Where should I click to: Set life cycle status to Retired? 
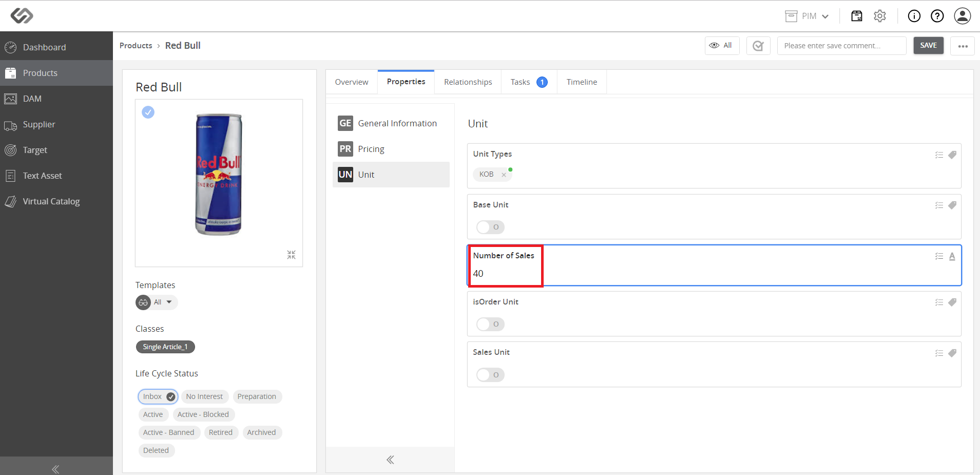coord(221,432)
